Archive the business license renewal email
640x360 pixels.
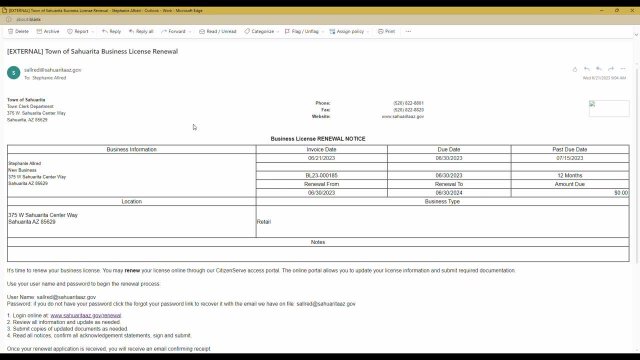coord(48,31)
